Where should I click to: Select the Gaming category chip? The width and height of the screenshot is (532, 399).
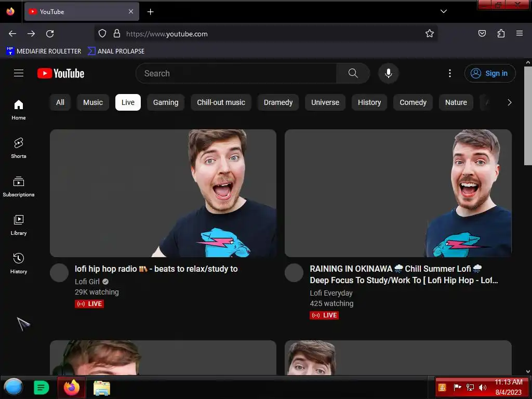click(x=166, y=102)
